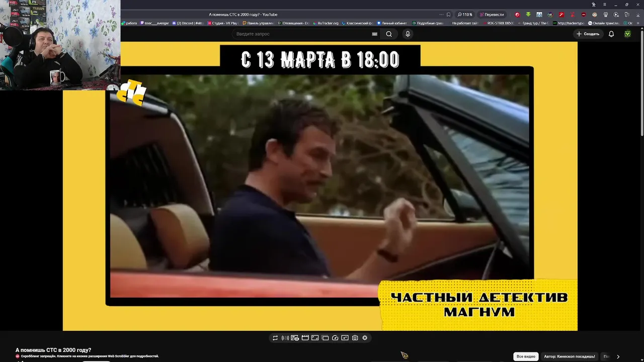Open the on-screen keyboard in the search box
644x362 pixels.
374,34
